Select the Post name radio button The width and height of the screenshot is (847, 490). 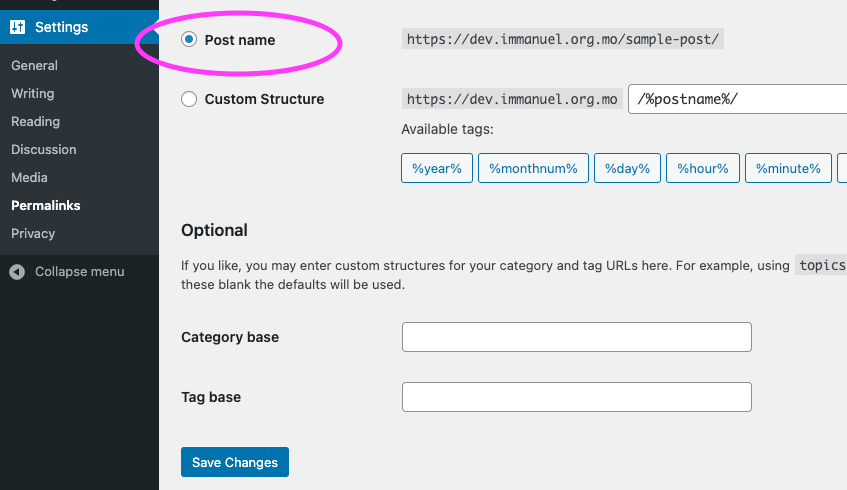189,39
